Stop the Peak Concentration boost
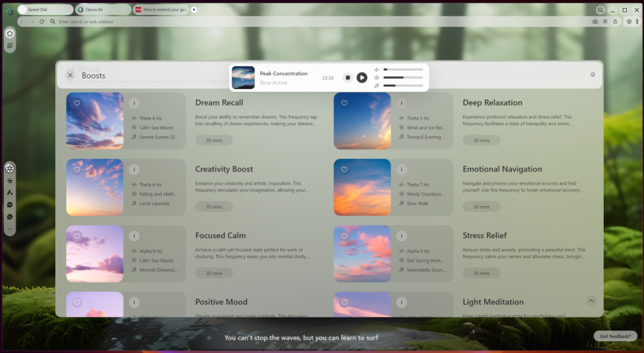644x353 pixels. tap(347, 77)
